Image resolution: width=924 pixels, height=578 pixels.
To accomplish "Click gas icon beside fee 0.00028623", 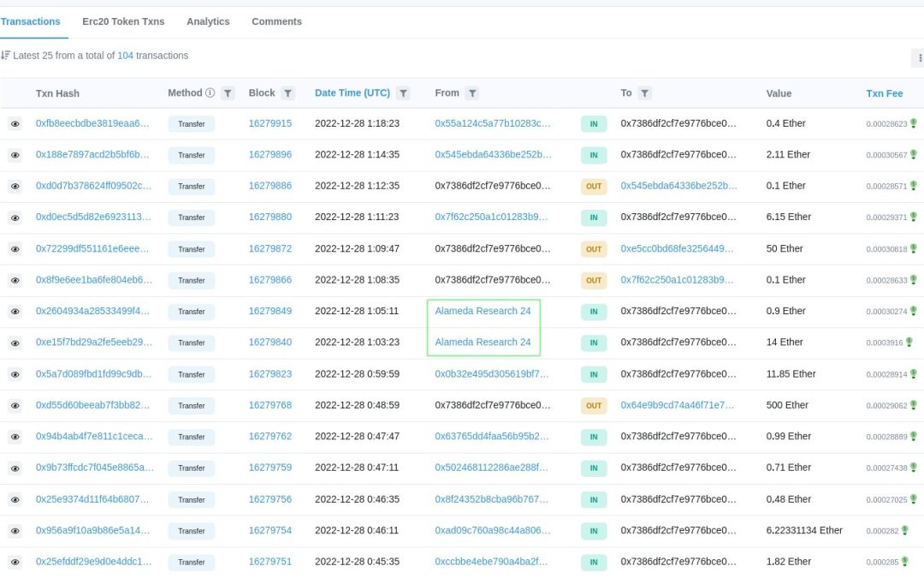I will [x=914, y=123].
